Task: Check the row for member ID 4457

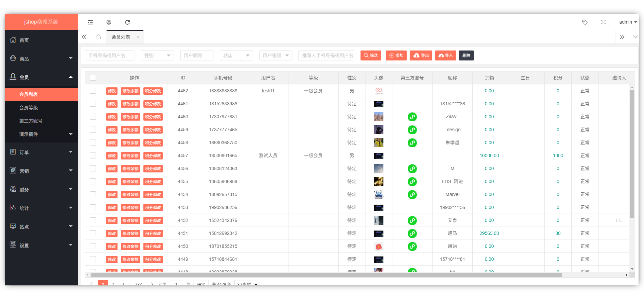Action: 93,155
